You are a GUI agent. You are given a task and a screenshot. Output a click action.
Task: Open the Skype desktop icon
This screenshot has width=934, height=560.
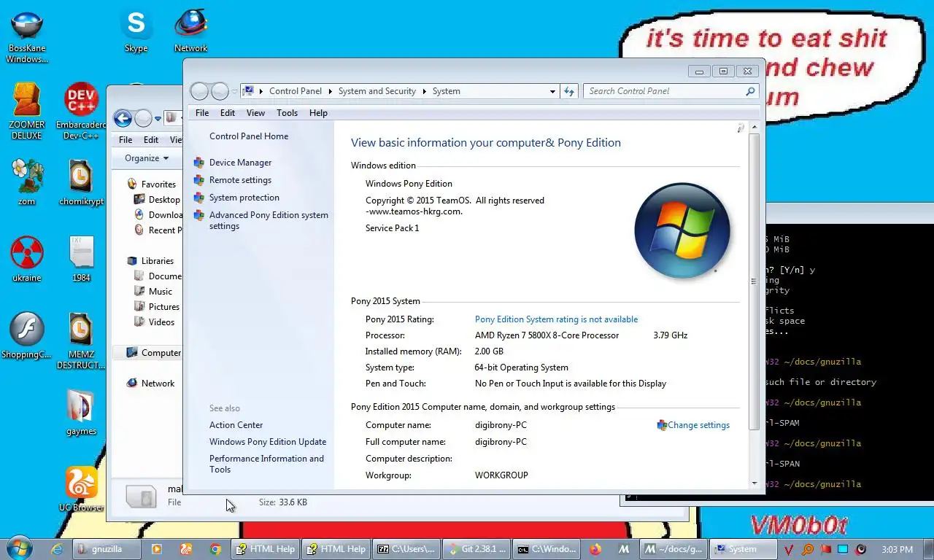coord(136,31)
